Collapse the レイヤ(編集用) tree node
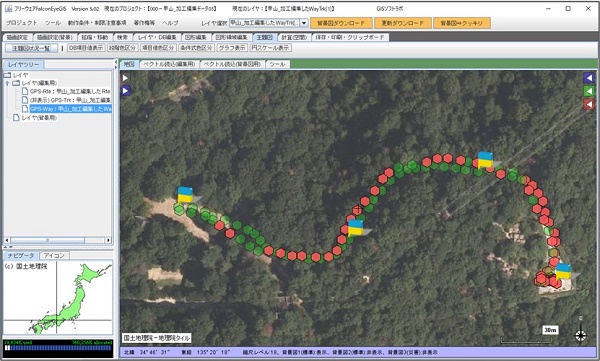 [7, 83]
